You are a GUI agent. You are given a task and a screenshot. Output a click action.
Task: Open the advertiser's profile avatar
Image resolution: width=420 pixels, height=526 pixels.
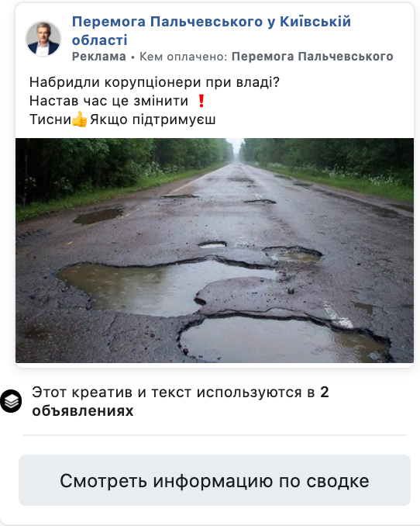43,39
